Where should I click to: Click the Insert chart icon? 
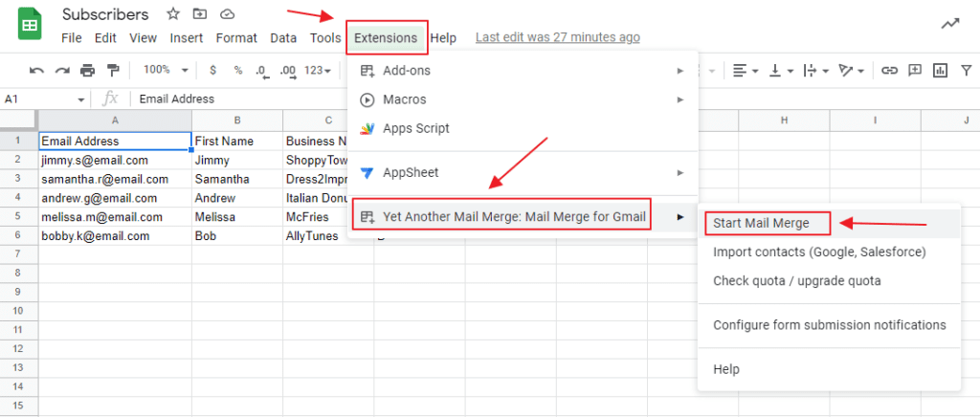click(x=940, y=71)
